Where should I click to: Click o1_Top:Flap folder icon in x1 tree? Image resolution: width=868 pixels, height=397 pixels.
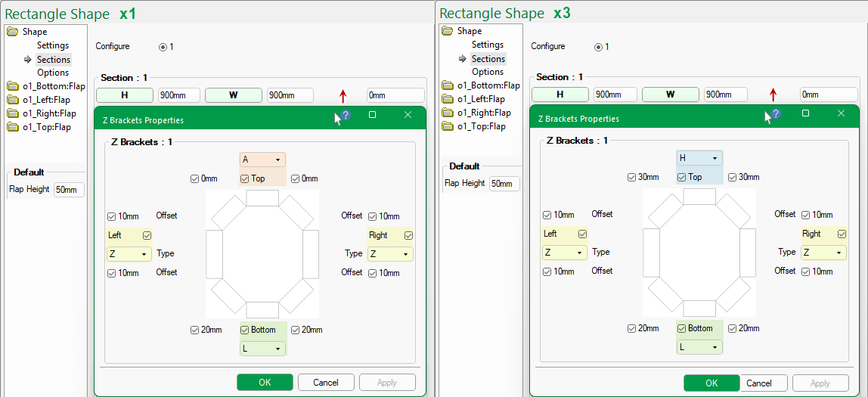click(x=13, y=127)
